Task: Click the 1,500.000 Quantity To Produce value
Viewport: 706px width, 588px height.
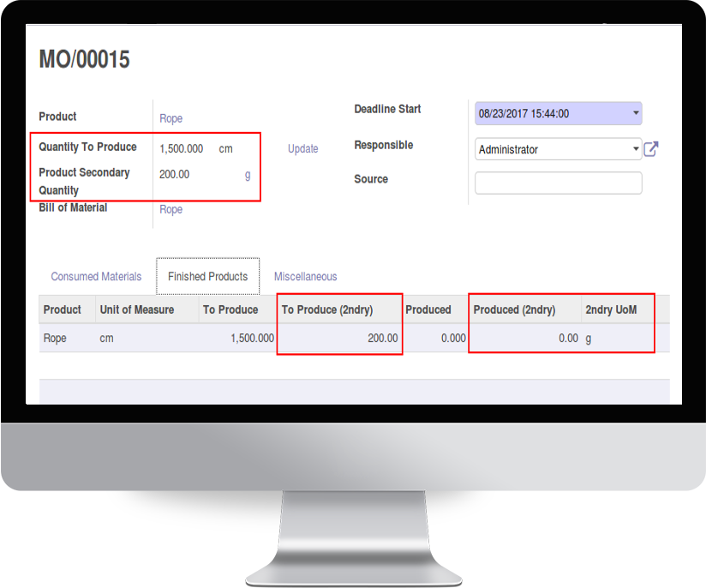Action: click(181, 148)
